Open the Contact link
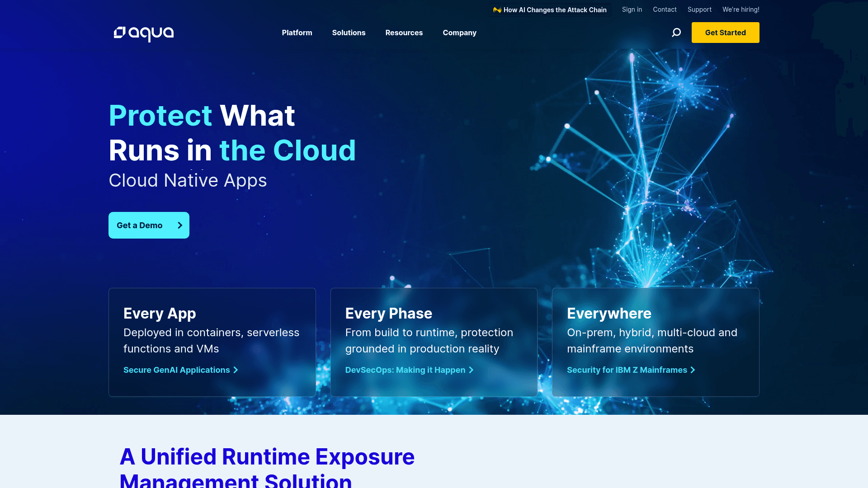 pos(665,9)
